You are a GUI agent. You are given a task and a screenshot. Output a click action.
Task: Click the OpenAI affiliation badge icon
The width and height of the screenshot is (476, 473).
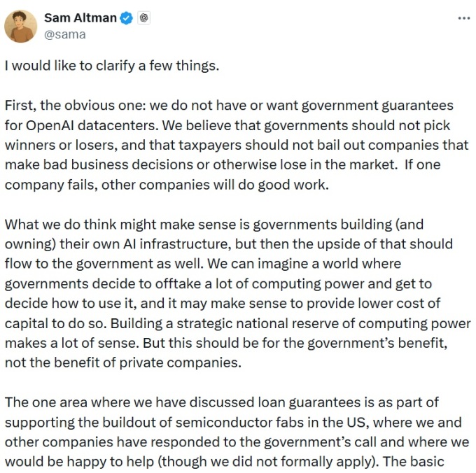pos(143,19)
